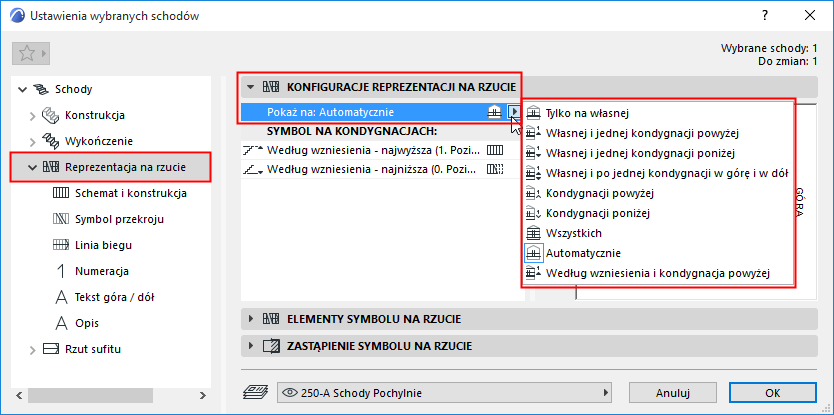The width and height of the screenshot is (834, 415).
Task: Click the Reprezentacja na rzucie icon
Action: tap(51, 167)
